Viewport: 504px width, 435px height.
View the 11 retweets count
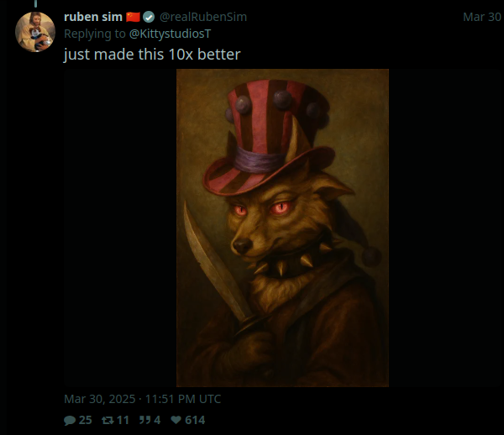coord(123,420)
